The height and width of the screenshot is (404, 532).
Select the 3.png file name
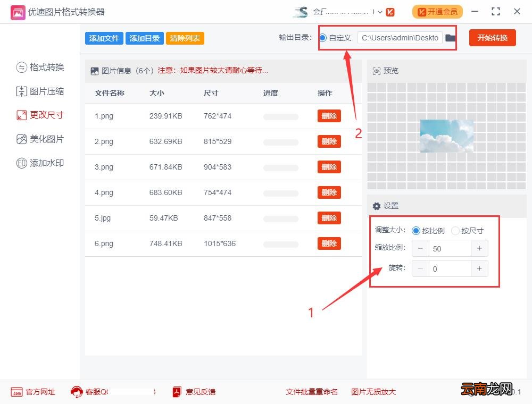pyautogui.click(x=104, y=167)
